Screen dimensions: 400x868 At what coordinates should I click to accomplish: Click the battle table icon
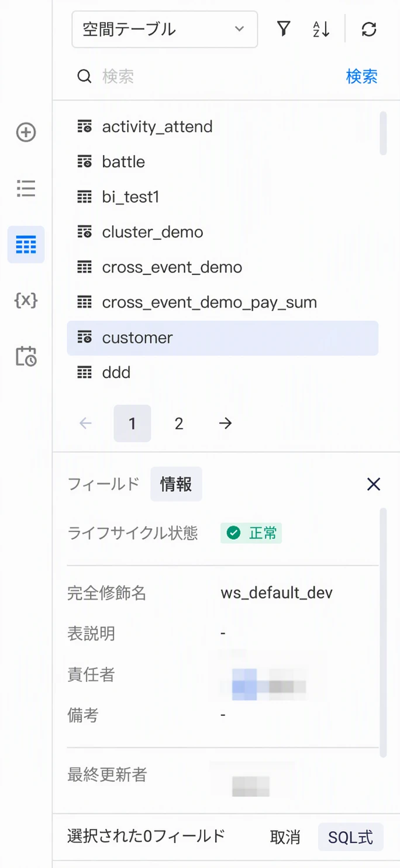[x=85, y=161]
